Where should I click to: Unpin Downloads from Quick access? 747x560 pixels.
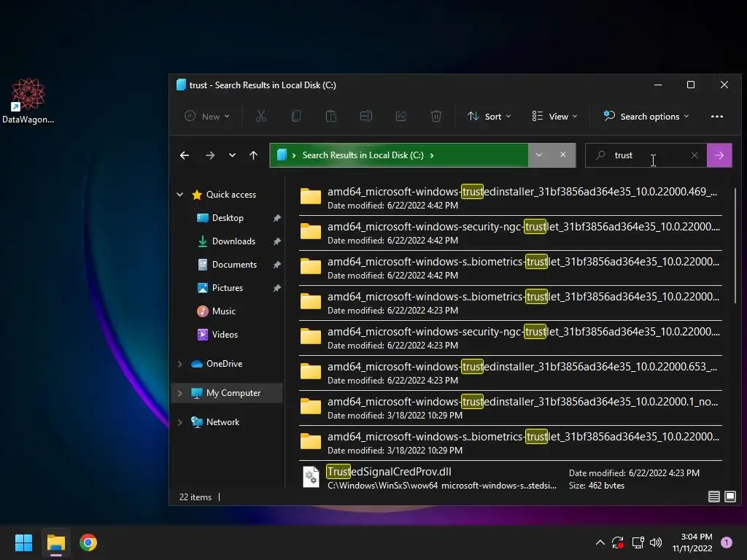(x=276, y=241)
